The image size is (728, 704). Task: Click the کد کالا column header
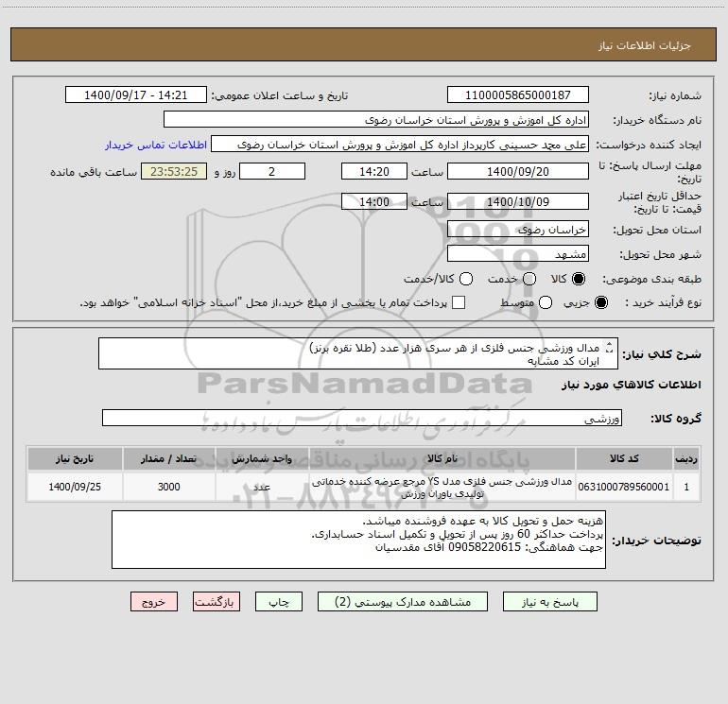tap(624, 458)
